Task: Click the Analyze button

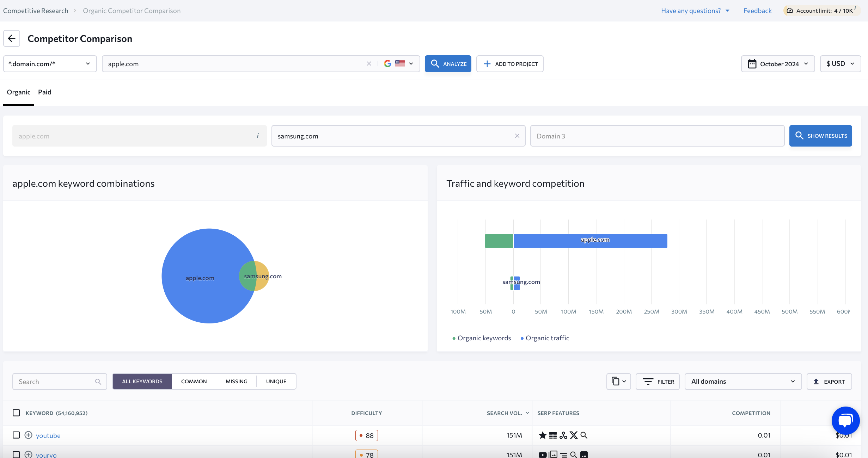Action: (448, 64)
